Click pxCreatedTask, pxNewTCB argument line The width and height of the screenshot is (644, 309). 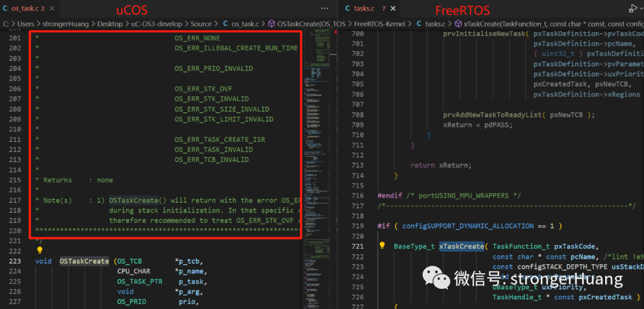583,84
